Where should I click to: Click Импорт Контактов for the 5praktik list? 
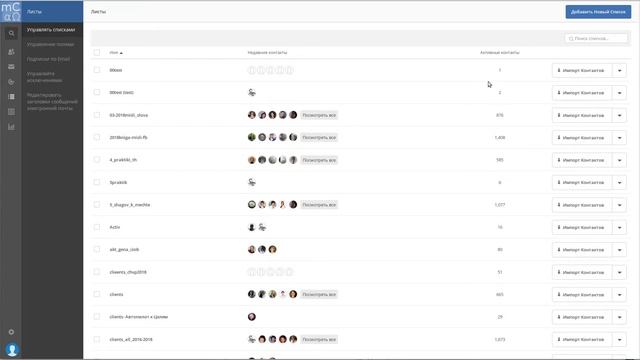click(582, 182)
